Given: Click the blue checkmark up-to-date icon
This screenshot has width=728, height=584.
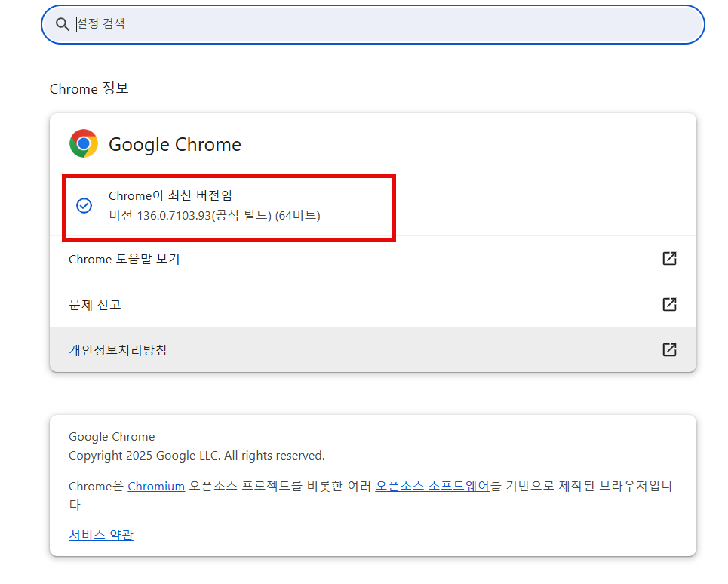Looking at the screenshot, I should tap(84, 205).
